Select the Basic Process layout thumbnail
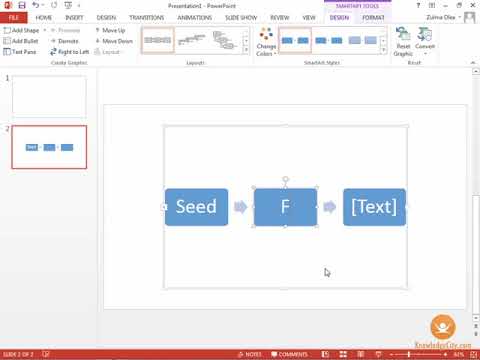Viewport: 480px width, 360px height. click(x=158, y=40)
